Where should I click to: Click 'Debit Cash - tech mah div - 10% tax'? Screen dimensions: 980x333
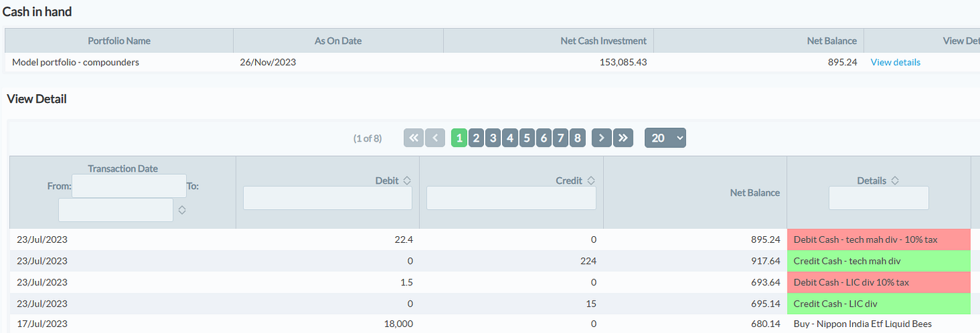(x=878, y=239)
